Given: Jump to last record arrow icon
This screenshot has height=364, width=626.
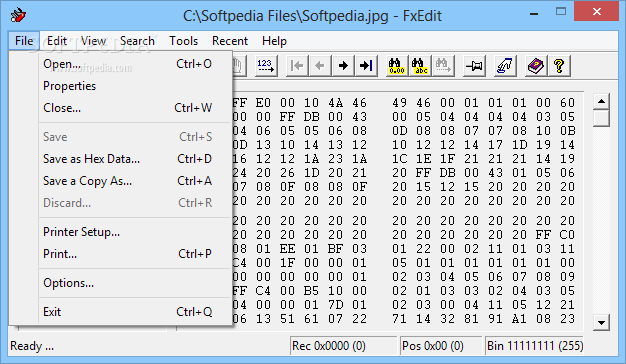Looking at the screenshot, I should click(366, 65).
